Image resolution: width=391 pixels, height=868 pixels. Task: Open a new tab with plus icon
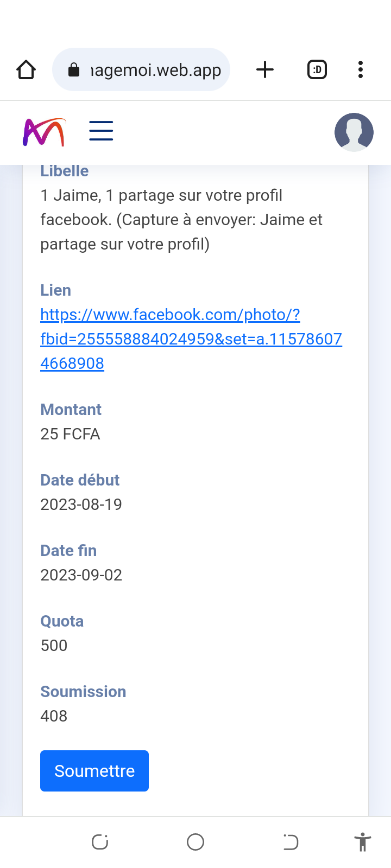265,70
